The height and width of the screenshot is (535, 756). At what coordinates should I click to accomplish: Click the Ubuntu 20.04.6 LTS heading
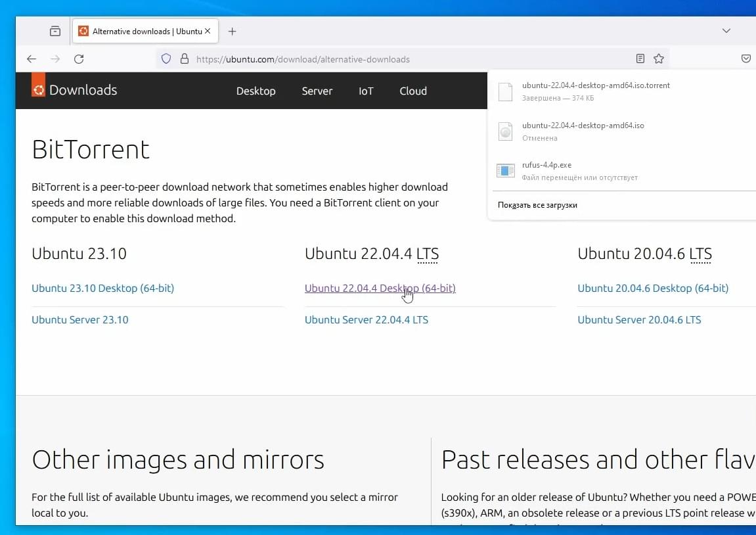pos(644,253)
